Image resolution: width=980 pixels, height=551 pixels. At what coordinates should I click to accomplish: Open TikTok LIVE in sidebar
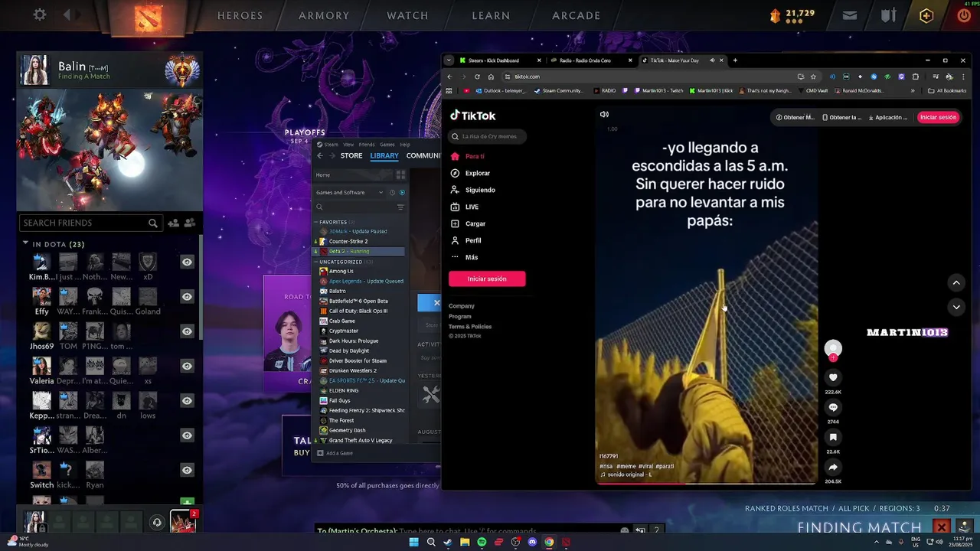tap(472, 207)
